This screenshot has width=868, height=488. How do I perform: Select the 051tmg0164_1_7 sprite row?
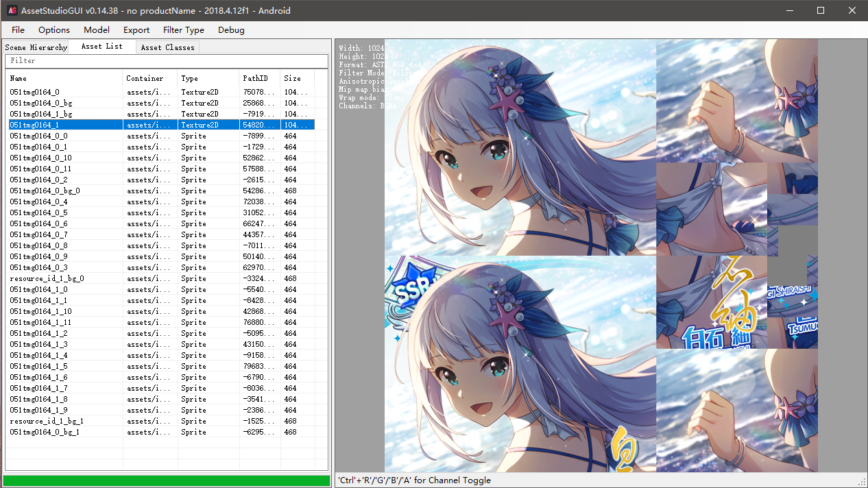coord(161,388)
